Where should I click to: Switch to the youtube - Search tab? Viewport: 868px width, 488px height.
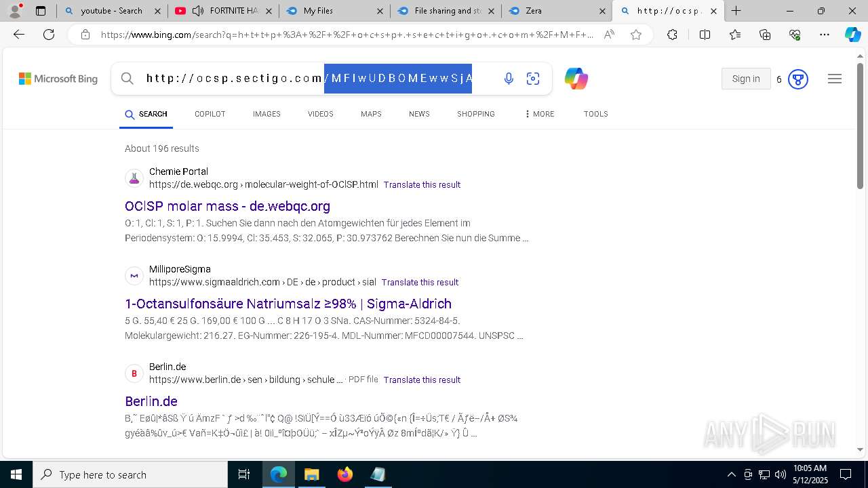[111, 11]
